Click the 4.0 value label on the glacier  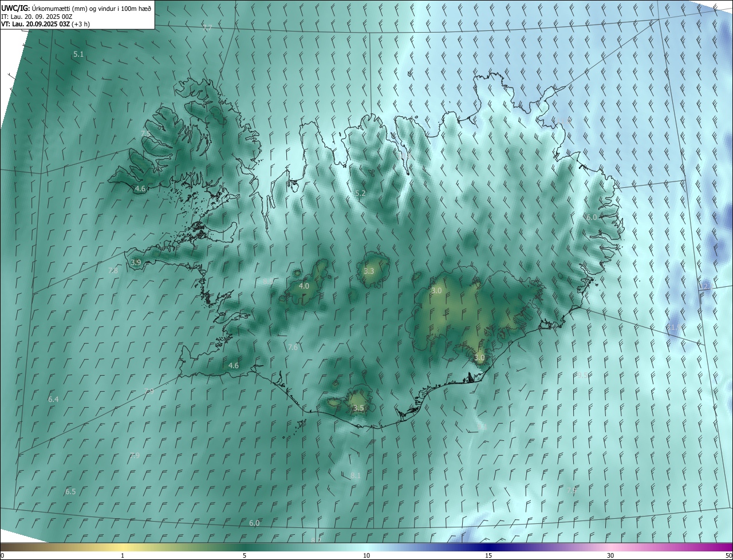304,286
